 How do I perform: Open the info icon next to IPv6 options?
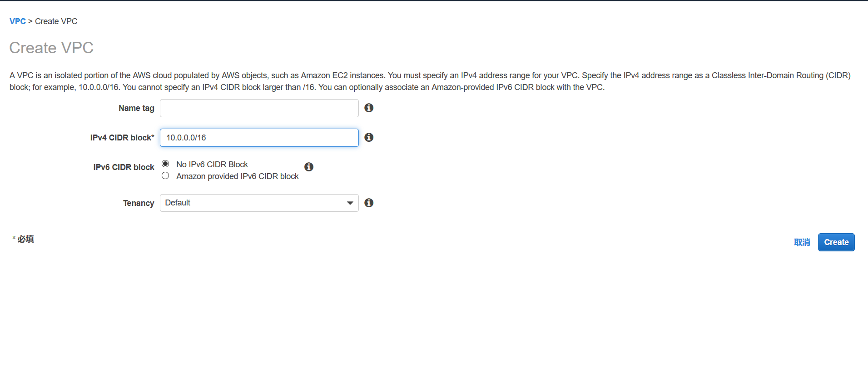pyautogui.click(x=309, y=167)
